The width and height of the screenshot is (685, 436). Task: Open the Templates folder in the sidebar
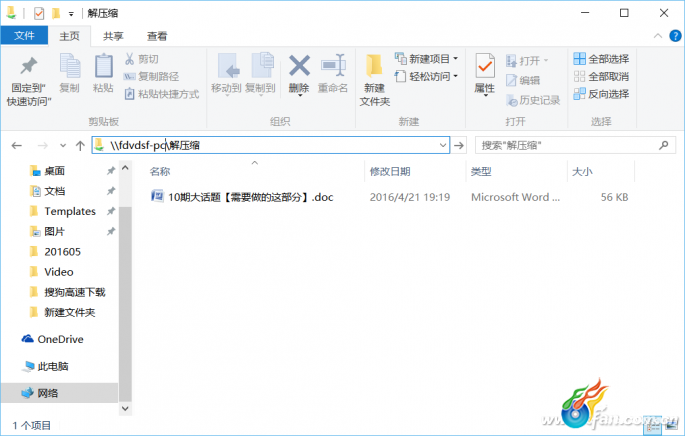pyautogui.click(x=70, y=211)
